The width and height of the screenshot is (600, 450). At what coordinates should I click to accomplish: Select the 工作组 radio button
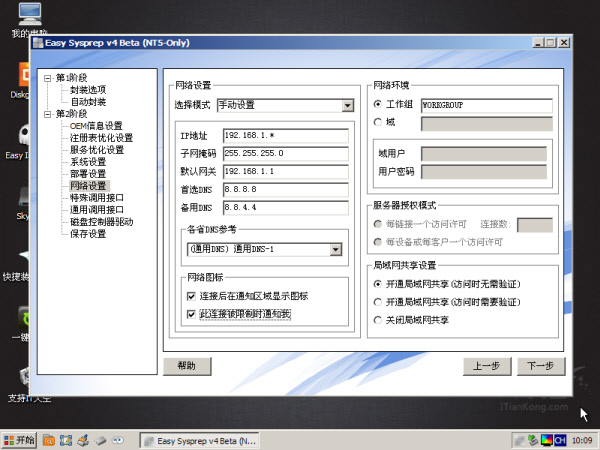pyautogui.click(x=378, y=104)
